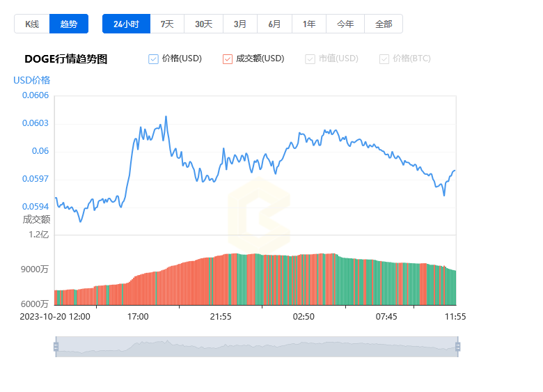Switch to the K线 tab

click(32, 24)
